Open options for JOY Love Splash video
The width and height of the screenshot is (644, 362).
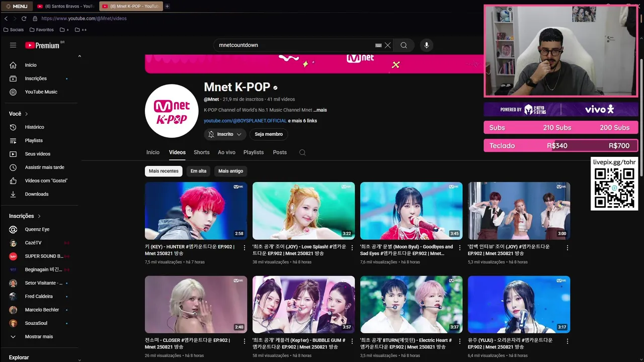[352, 248]
